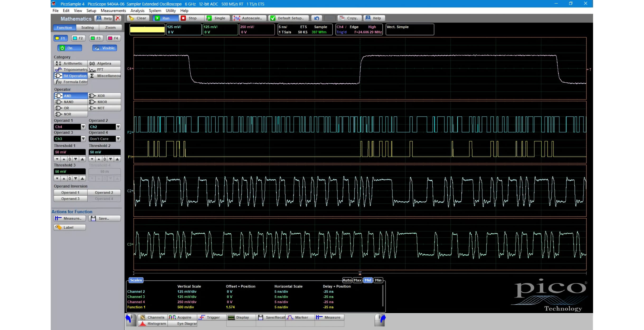Screen dimensions: 644x330
Task: Start acquisition with the Run button
Action: [165, 18]
